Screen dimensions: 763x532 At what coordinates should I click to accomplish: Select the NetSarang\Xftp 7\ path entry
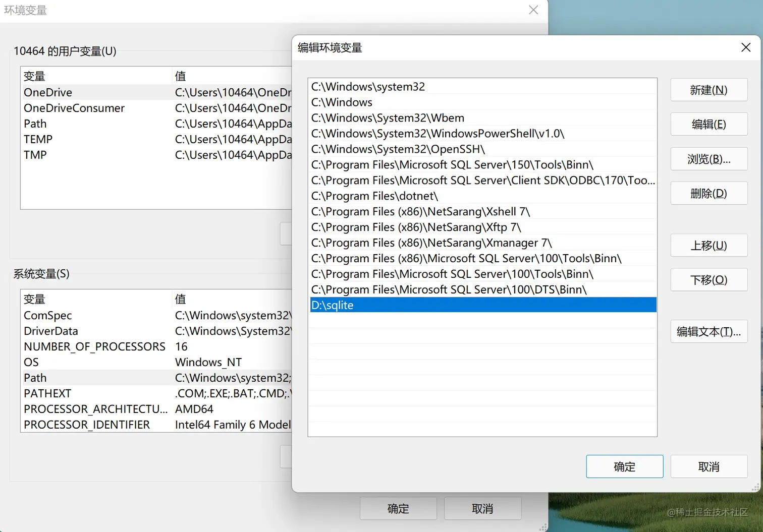coord(483,227)
